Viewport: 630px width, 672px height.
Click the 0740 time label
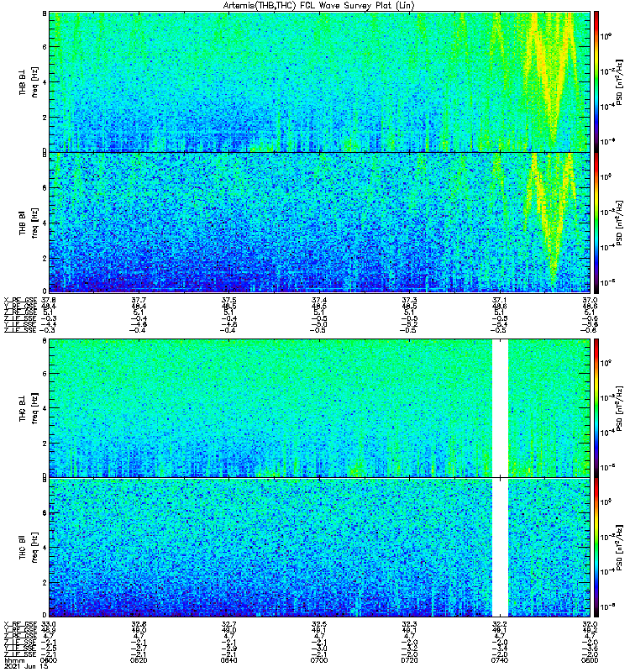click(x=499, y=660)
